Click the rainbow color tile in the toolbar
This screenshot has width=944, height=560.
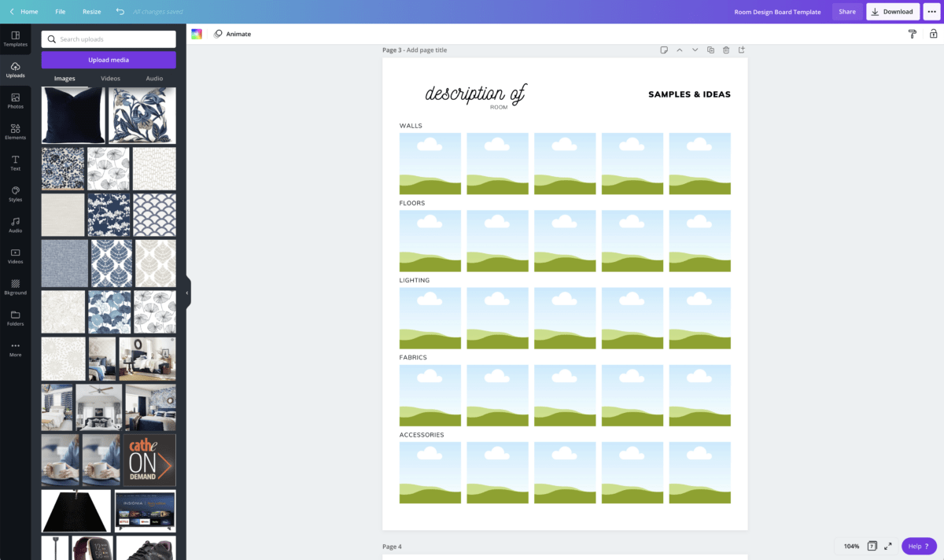197,34
